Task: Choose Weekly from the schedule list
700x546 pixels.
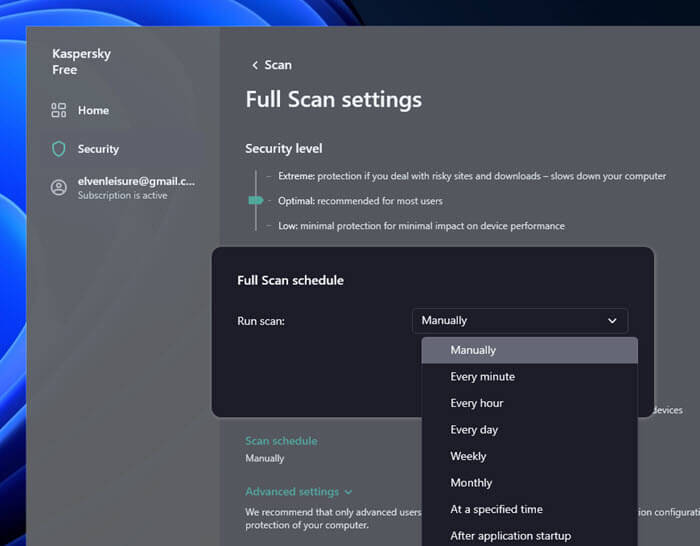Action: click(529, 456)
